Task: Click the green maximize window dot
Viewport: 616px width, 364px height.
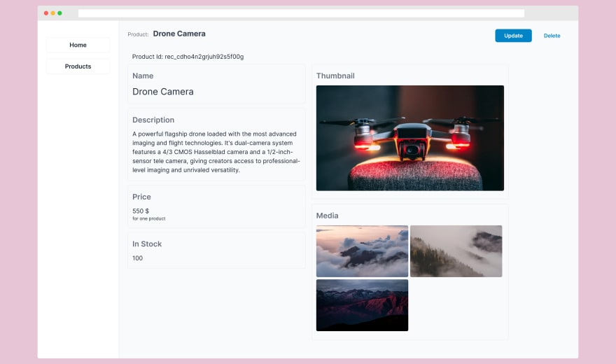Action: (x=59, y=13)
